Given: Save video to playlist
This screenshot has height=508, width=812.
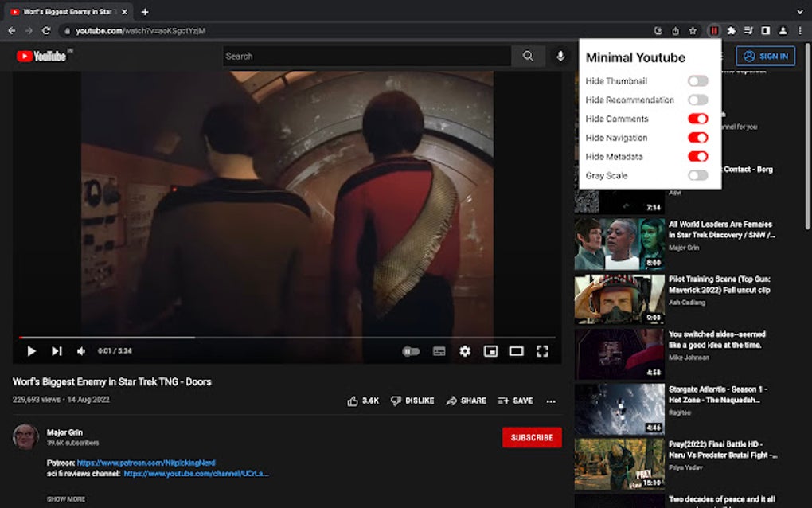Looking at the screenshot, I should pyautogui.click(x=515, y=401).
